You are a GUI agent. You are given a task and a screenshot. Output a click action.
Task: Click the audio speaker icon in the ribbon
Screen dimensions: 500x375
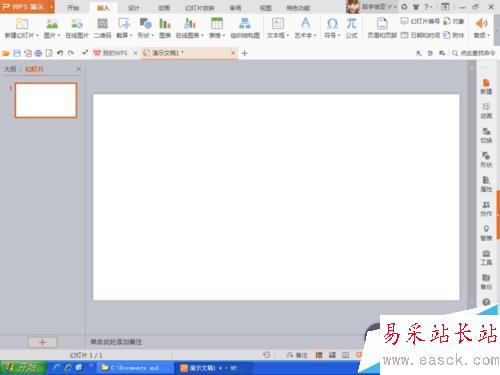[481, 23]
